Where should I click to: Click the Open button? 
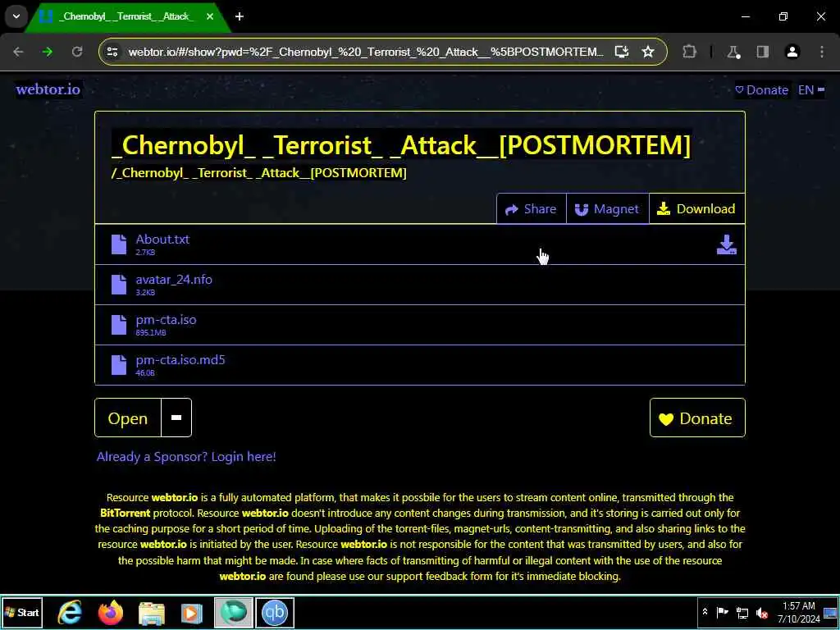point(127,418)
